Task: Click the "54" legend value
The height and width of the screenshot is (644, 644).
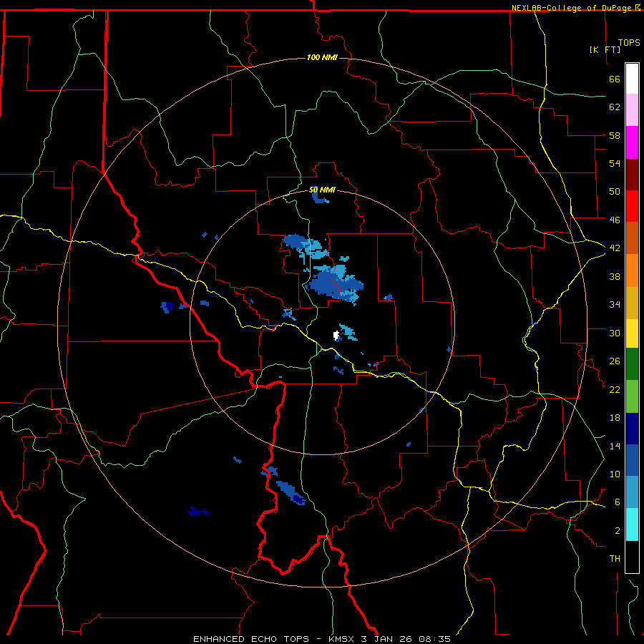Action: (615, 163)
